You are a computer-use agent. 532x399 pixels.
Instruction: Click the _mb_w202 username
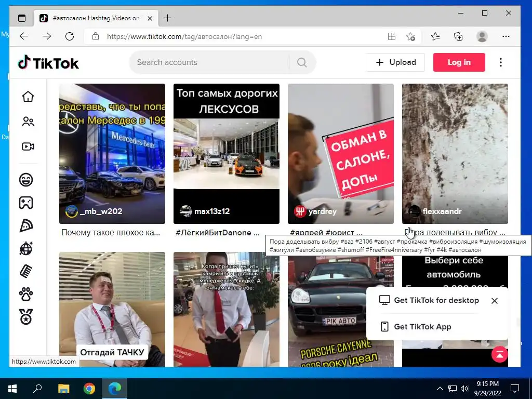click(101, 211)
